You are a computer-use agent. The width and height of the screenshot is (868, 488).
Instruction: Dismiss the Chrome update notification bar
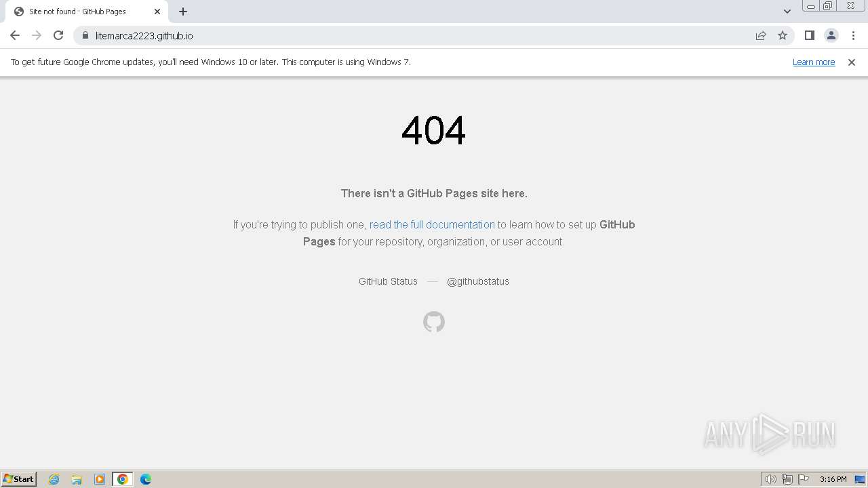(852, 62)
